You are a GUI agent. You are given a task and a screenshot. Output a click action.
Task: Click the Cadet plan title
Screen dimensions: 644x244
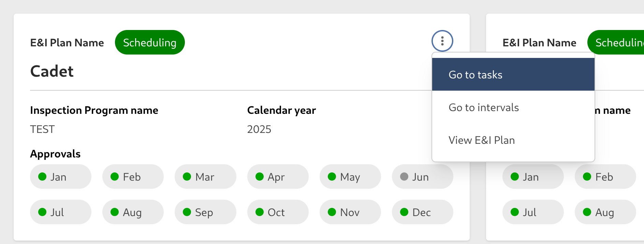coord(52,71)
